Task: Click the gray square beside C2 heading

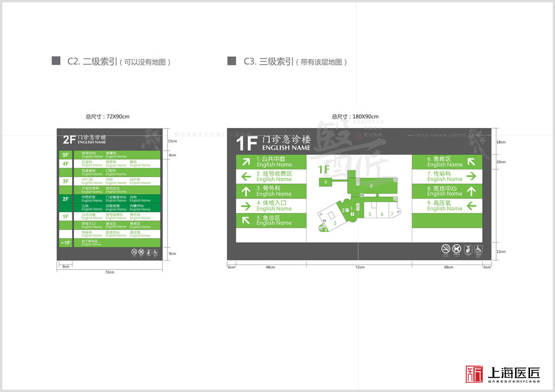Action: coord(56,61)
